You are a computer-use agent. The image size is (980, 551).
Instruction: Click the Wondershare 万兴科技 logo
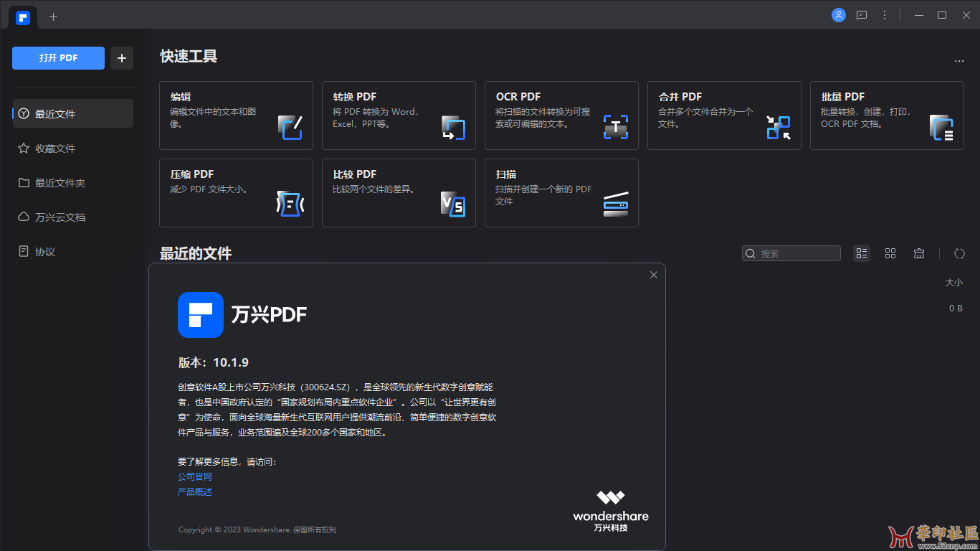[x=611, y=511]
